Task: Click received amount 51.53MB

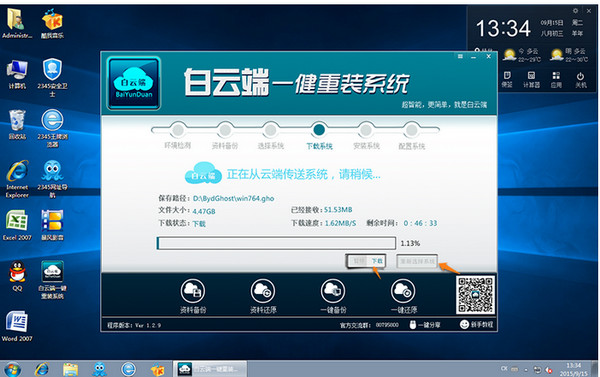Action: coord(338,210)
